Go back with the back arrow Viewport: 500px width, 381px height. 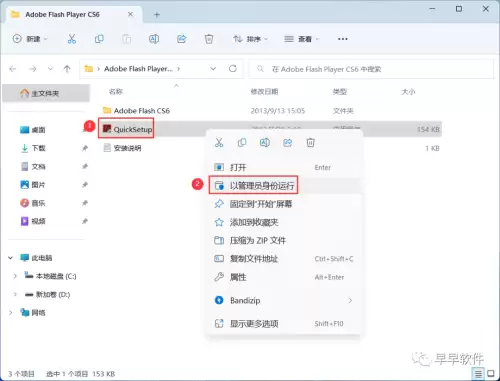click(x=13, y=69)
